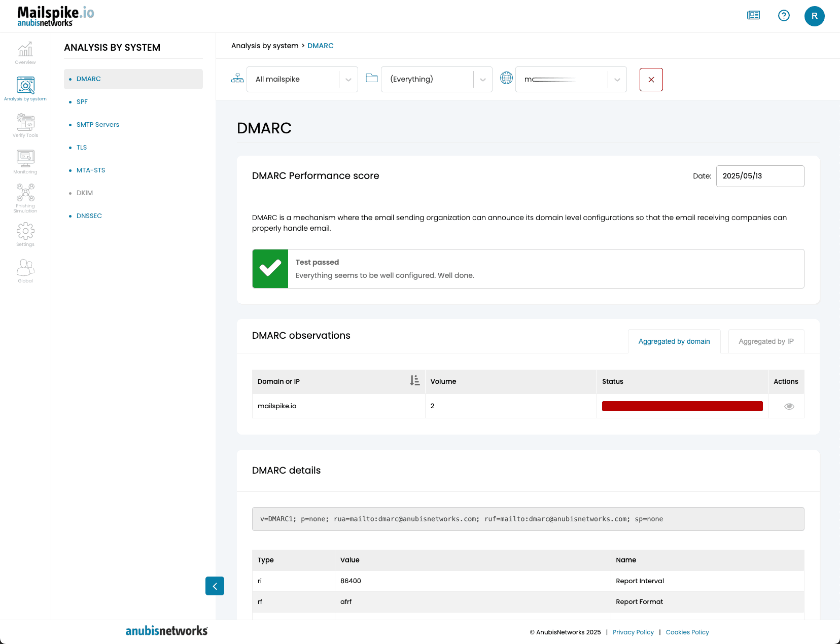Image resolution: width=840 pixels, height=644 pixels.
Task: Click the 86400 value cell
Action: pos(472,581)
